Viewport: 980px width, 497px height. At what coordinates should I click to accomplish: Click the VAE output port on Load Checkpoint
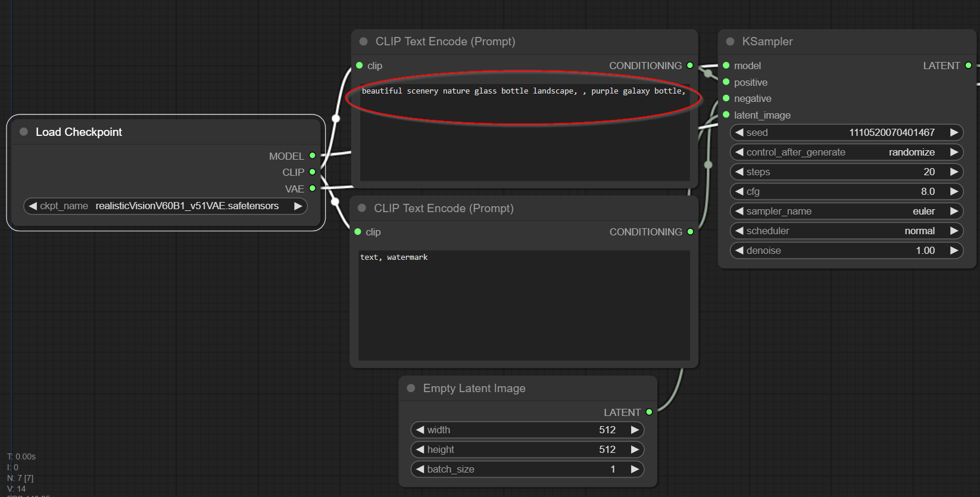[x=312, y=188]
